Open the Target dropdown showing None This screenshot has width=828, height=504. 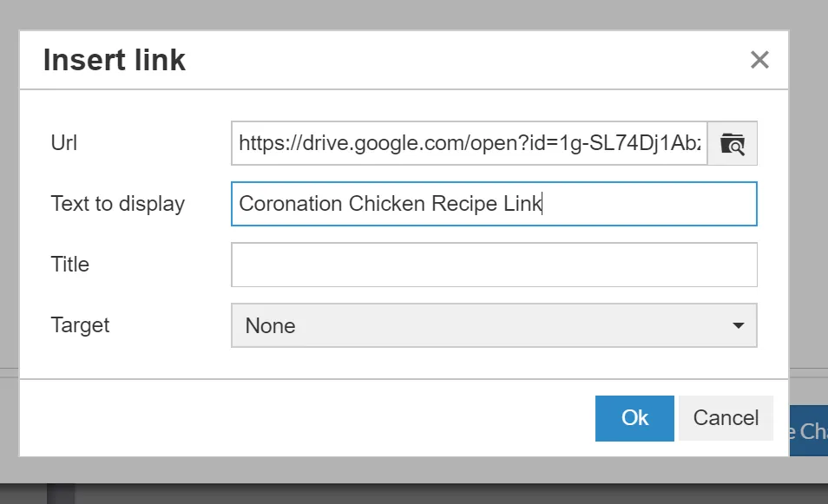coord(494,325)
